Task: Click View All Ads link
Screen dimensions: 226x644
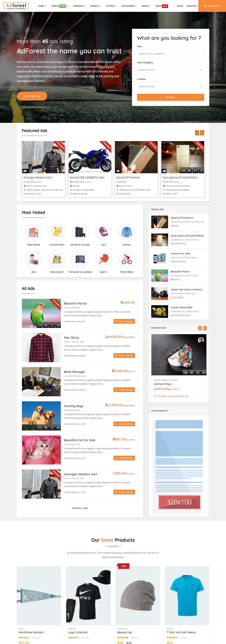Action: click(x=80, y=508)
